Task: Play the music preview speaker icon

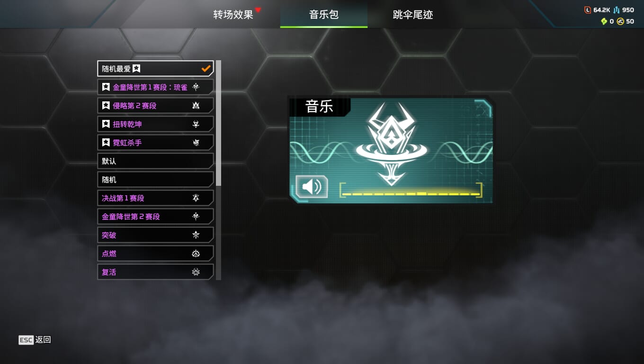Action: pos(312,187)
